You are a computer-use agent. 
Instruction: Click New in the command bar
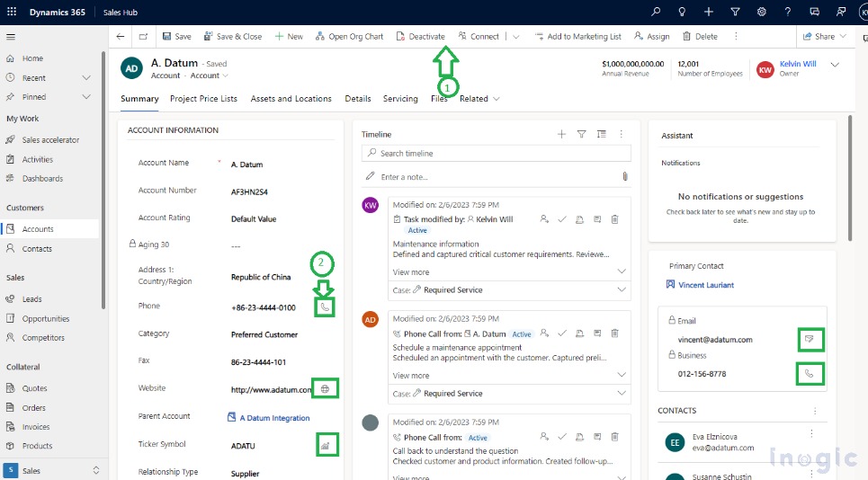(289, 37)
